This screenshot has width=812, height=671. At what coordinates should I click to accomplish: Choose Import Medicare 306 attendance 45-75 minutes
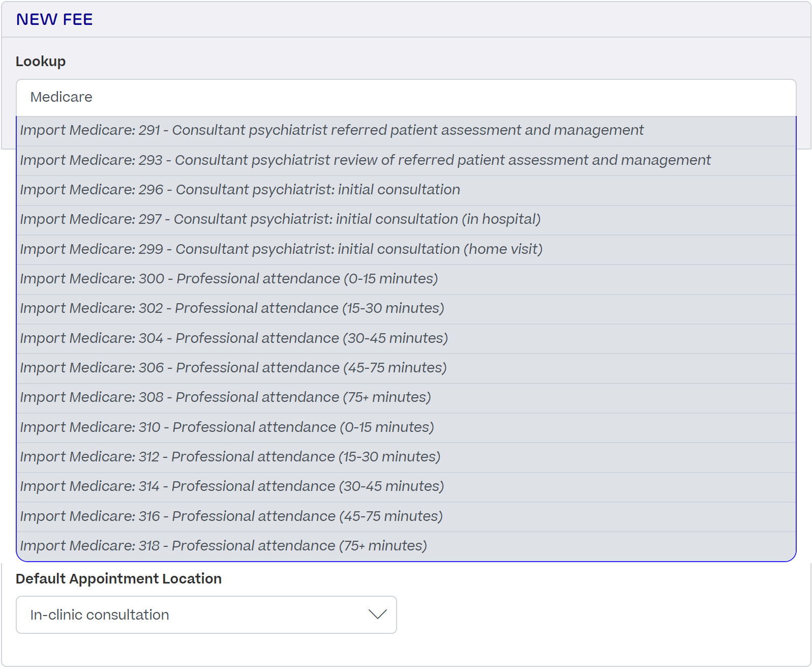(x=406, y=368)
